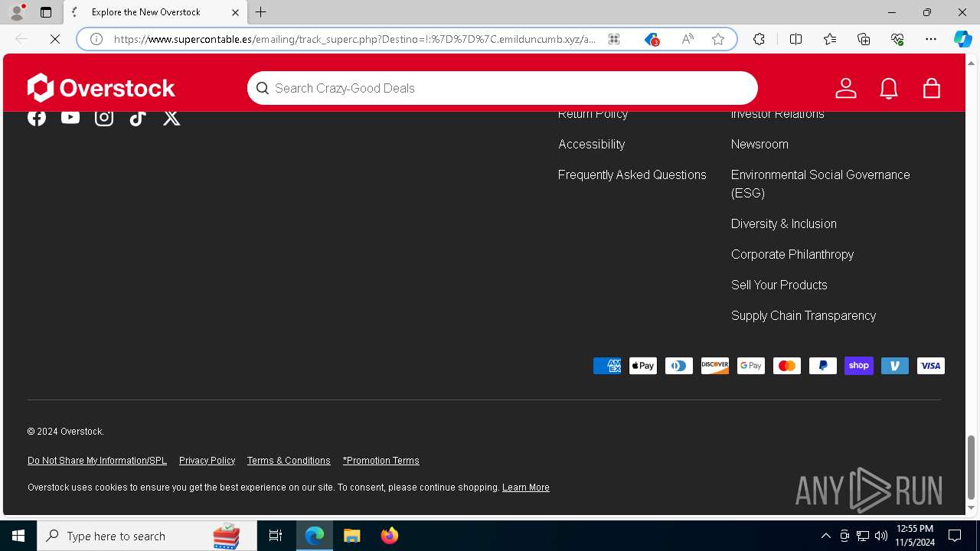Click the Discover payment icon
Image resolution: width=980 pixels, height=551 pixels.
pos(715,366)
